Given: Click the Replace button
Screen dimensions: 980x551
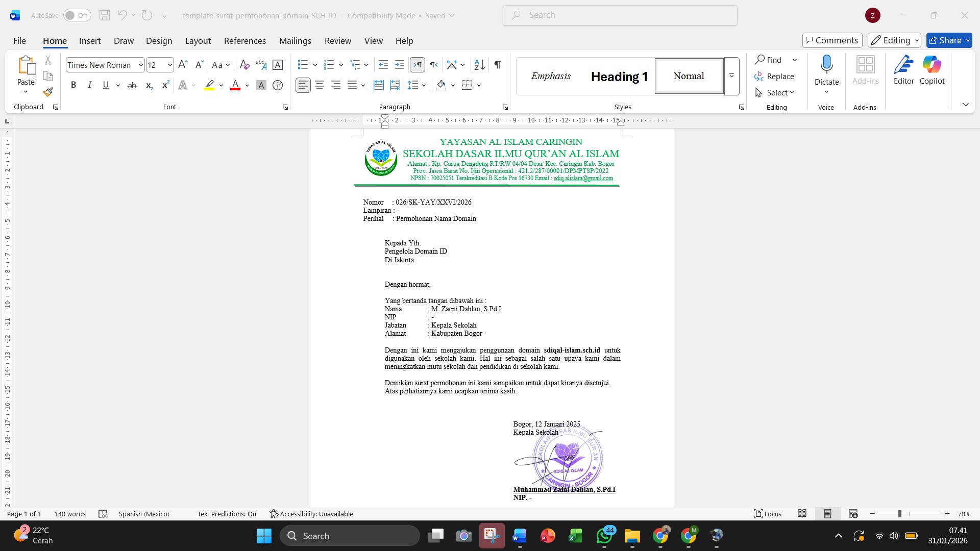Looking at the screenshot, I should click(774, 76).
